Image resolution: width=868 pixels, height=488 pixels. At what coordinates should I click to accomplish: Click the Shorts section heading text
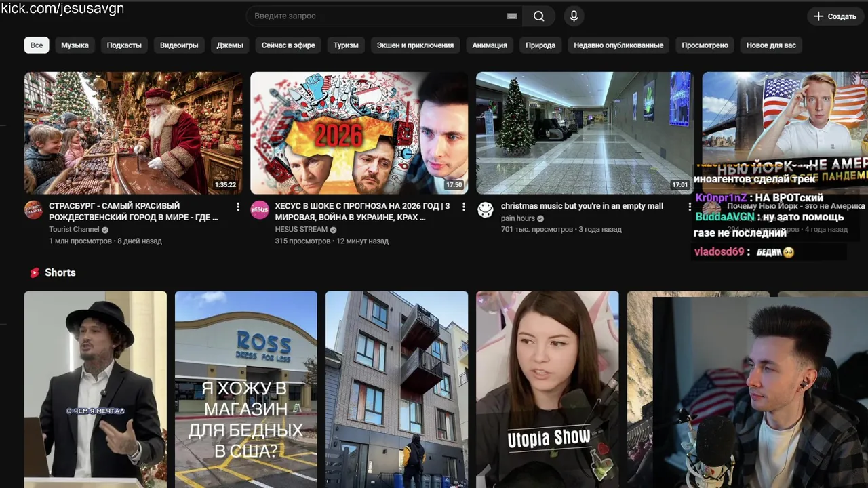(60, 272)
